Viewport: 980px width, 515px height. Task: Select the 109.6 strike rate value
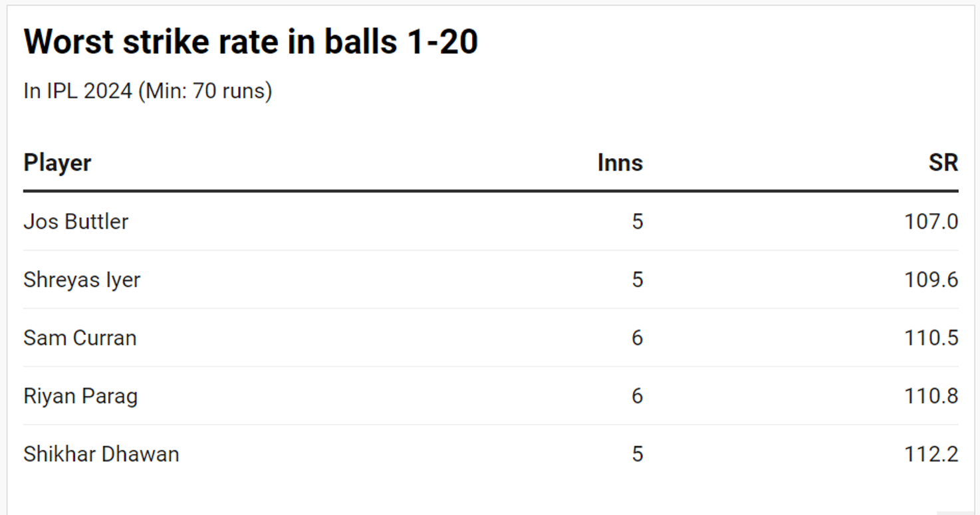(931, 280)
